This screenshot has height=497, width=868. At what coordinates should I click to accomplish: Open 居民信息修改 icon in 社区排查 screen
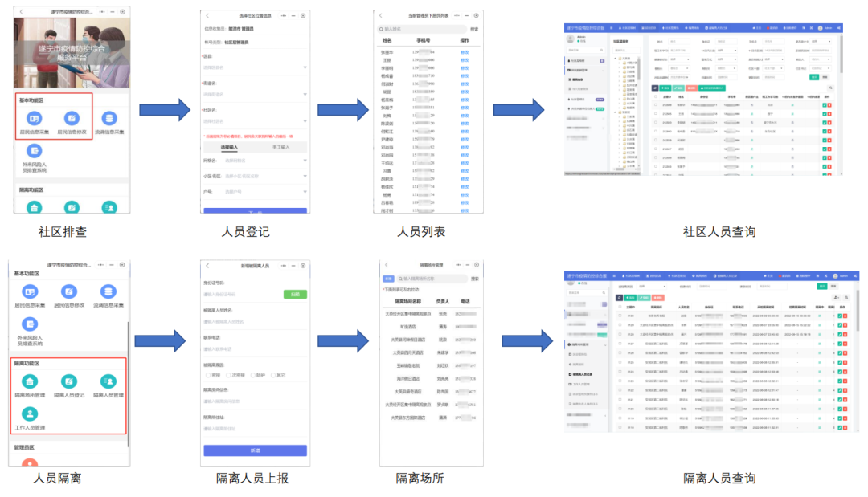[x=72, y=120]
